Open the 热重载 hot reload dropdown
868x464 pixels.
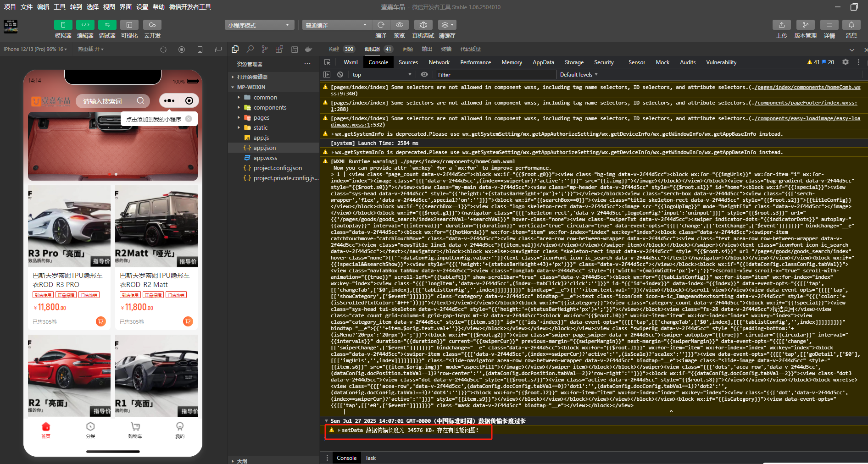pyautogui.click(x=91, y=49)
